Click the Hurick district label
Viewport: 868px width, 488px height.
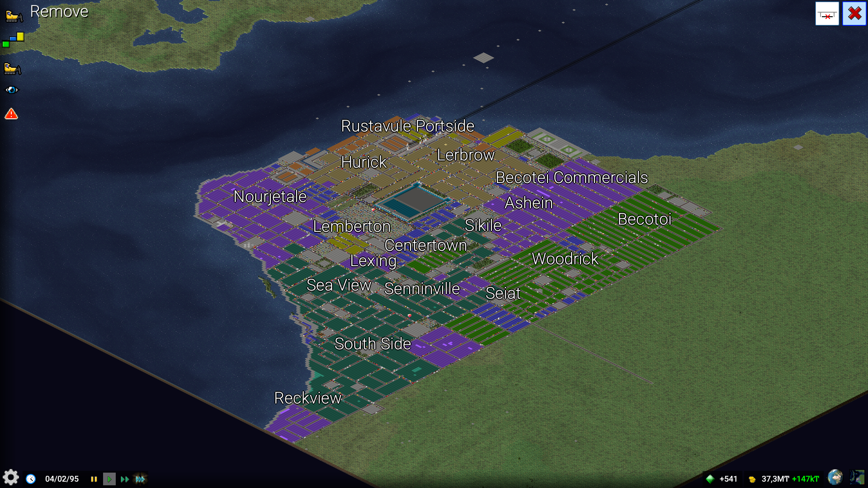click(364, 162)
